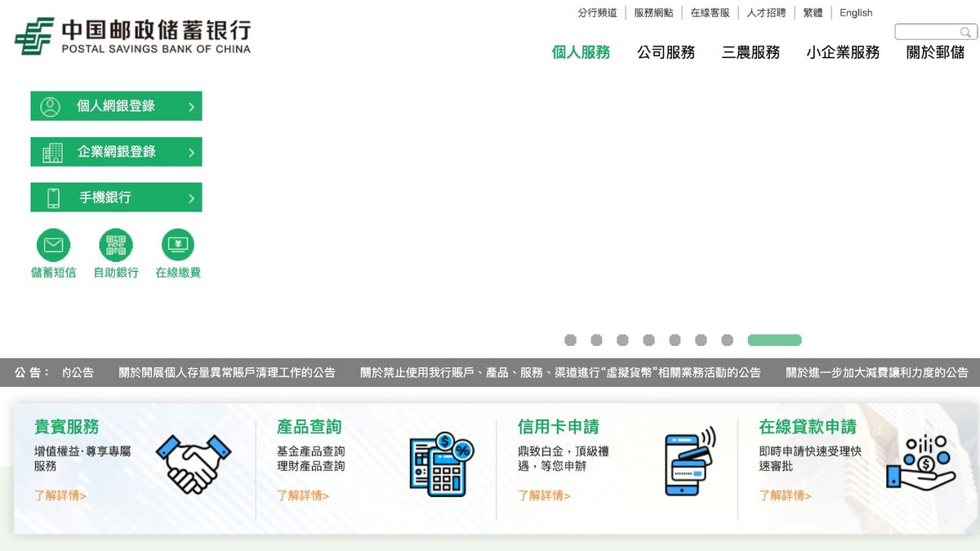Screen dimensions: 980x551
Task: Click the person icon on 個人網銀登錄
Action: click(x=51, y=106)
